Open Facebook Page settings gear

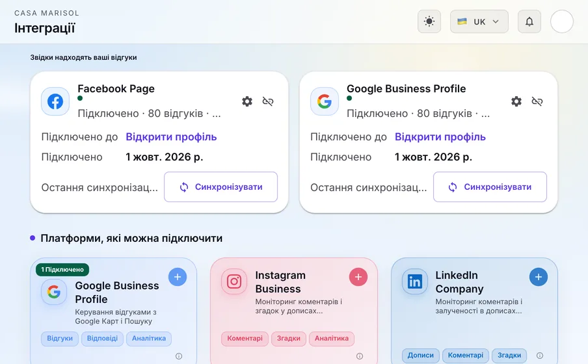(x=247, y=101)
